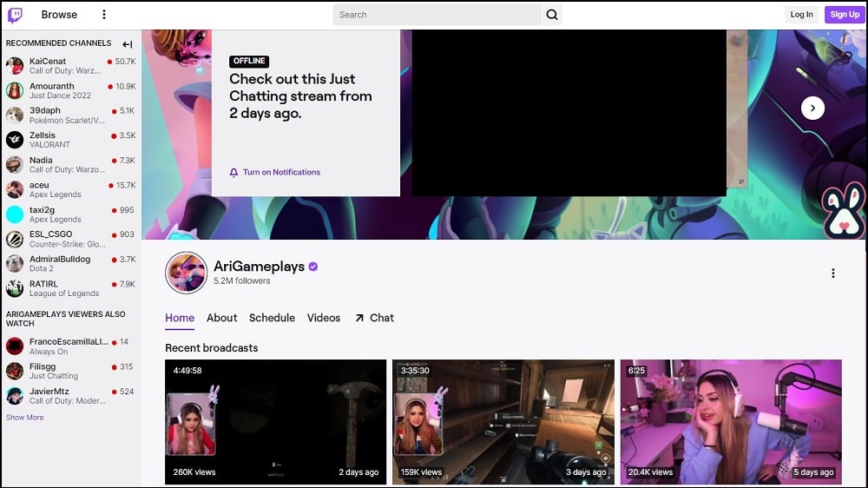Viewport: 868px width, 488px height.
Task: Click into the Search input field
Action: click(437, 15)
